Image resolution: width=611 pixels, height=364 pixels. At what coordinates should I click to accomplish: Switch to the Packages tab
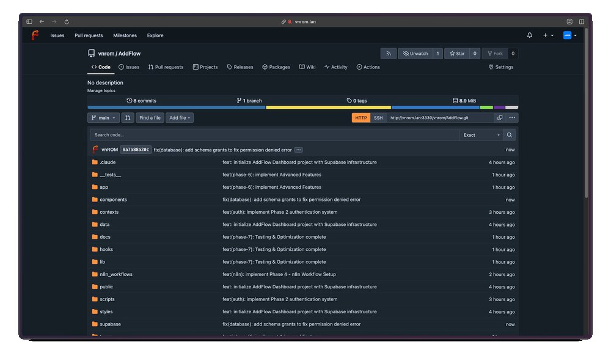point(276,67)
